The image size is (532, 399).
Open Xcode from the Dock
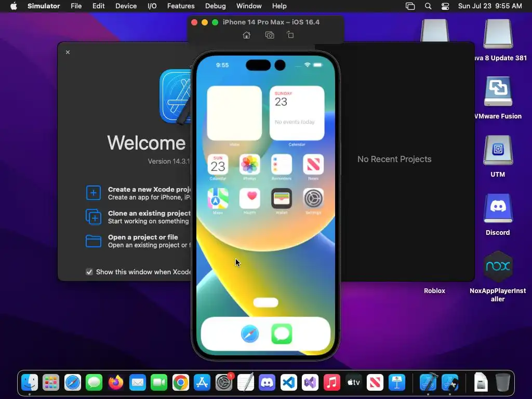pyautogui.click(x=428, y=383)
